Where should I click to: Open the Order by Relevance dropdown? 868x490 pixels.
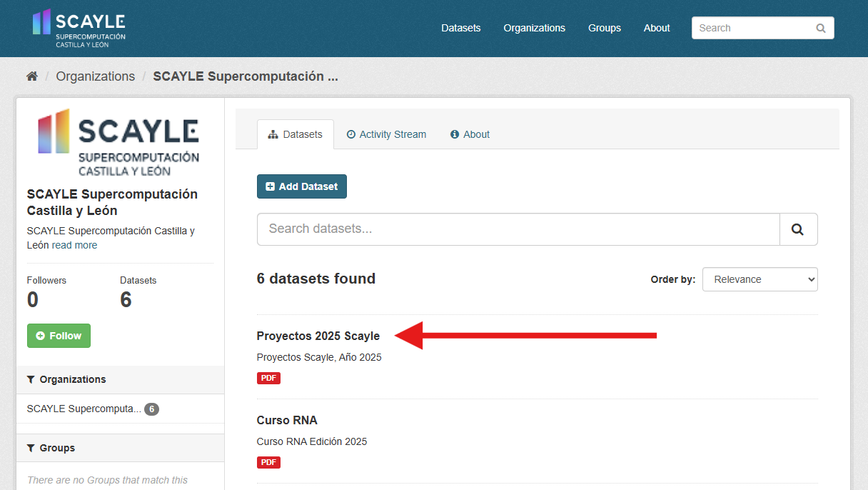pos(760,279)
